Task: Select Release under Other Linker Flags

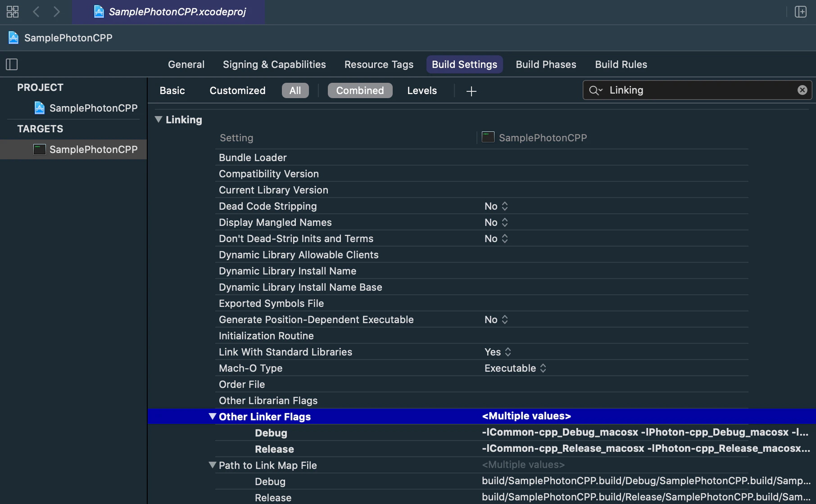Action: [274, 449]
